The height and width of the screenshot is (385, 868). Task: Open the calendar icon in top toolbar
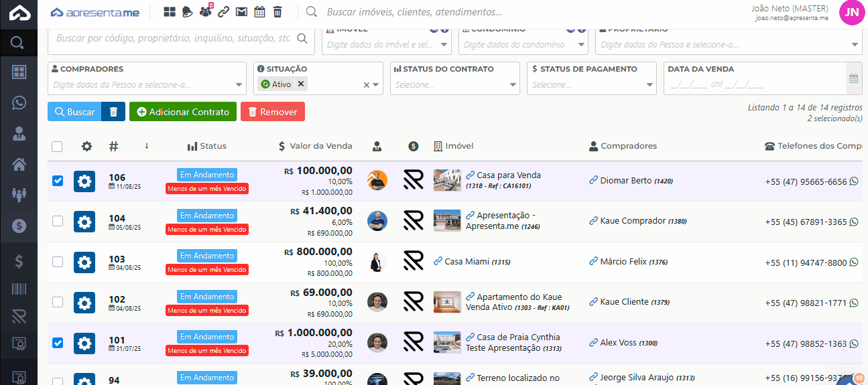pyautogui.click(x=259, y=11)
